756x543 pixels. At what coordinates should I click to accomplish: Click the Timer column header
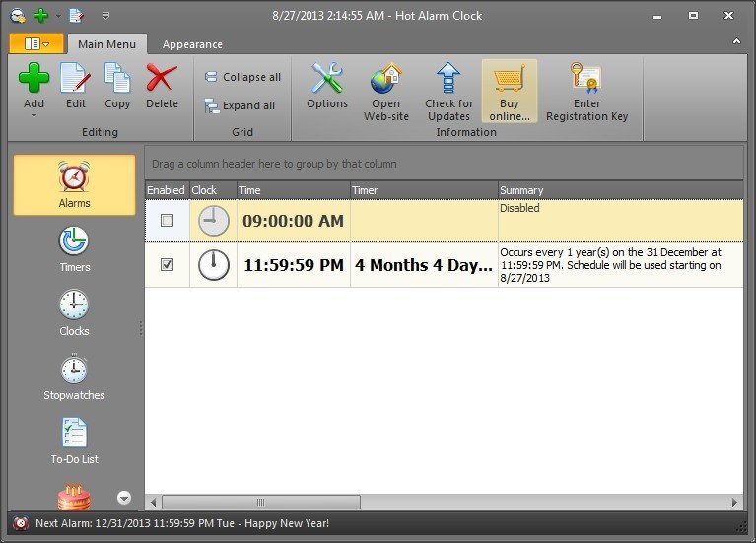pyautogui.click(x=424, y=190)
